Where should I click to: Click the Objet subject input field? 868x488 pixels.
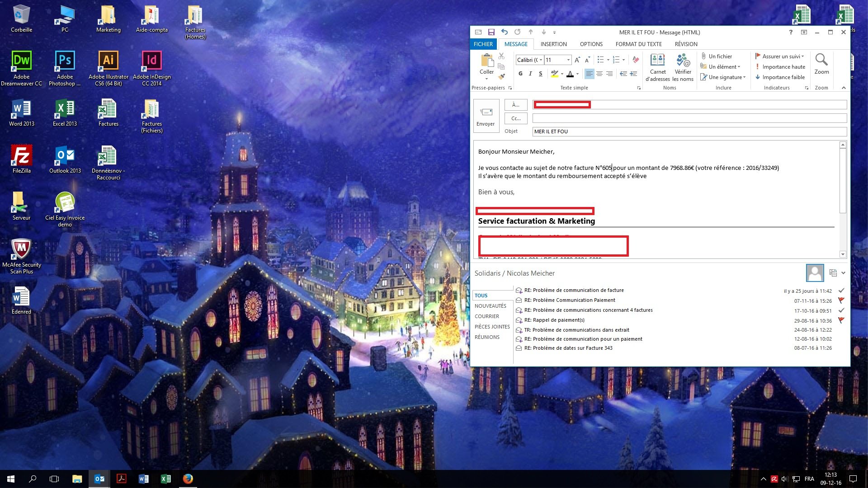(x=689, y=131)
